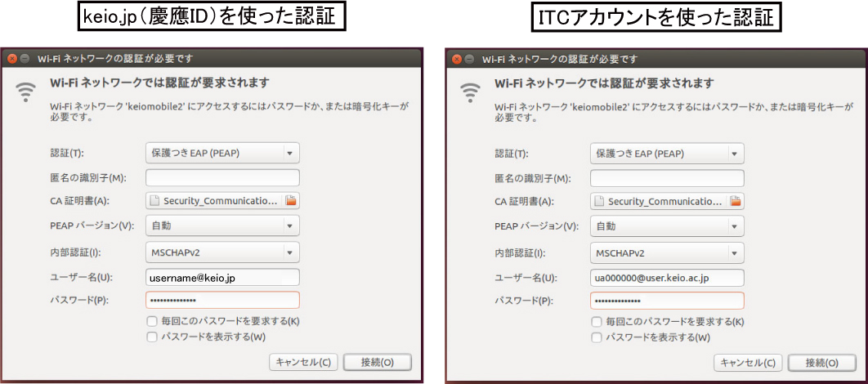The image size is (868, 384).
Task: Close the left Wi-Fi authentication dialog
Action: [12, 59]
